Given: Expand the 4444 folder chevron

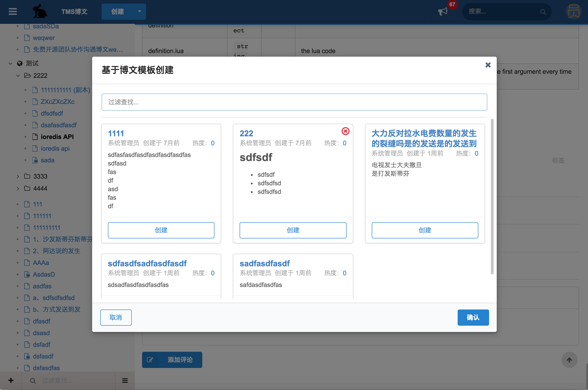Looking at the screenshot, I should tap(18, 188).
